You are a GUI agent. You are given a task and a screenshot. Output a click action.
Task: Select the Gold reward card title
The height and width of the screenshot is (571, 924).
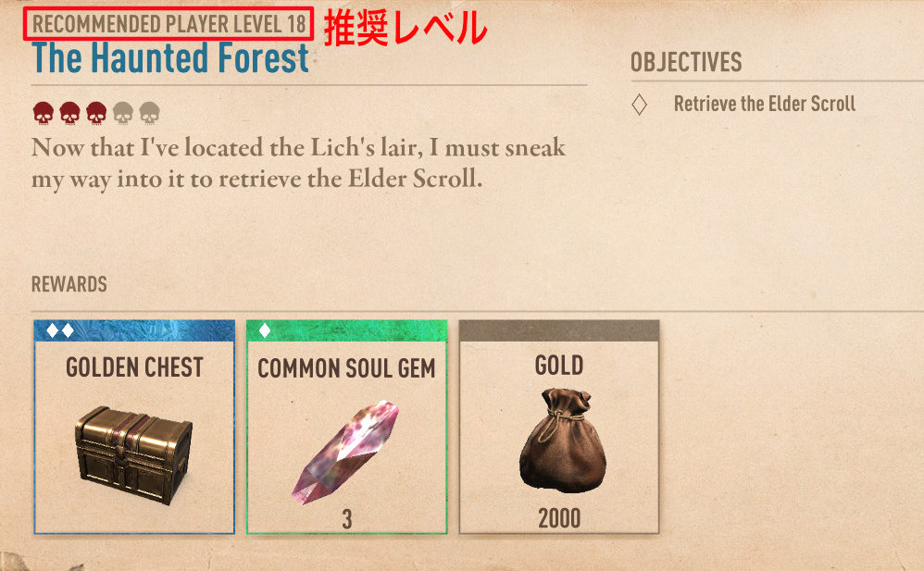(x=559, y=366)
